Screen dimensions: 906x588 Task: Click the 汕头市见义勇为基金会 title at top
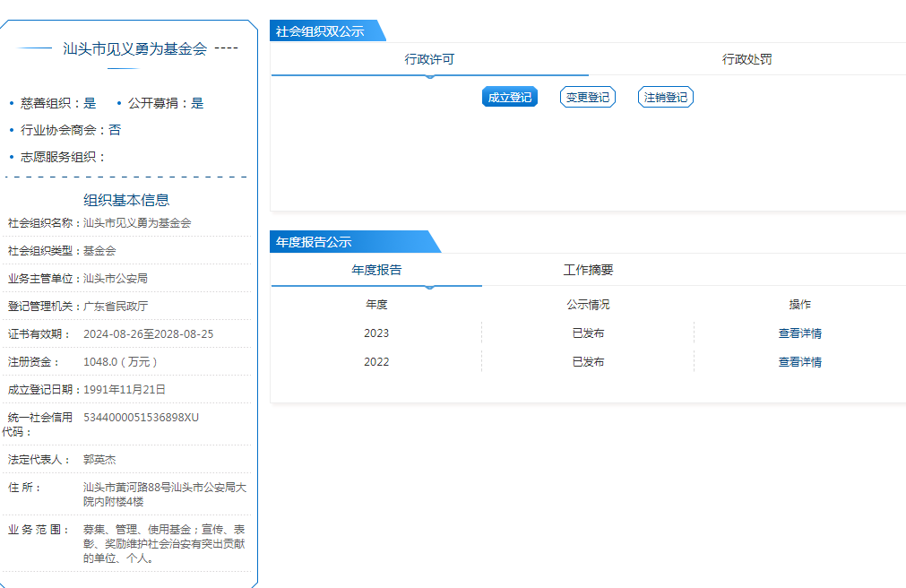tap(134, 49)
